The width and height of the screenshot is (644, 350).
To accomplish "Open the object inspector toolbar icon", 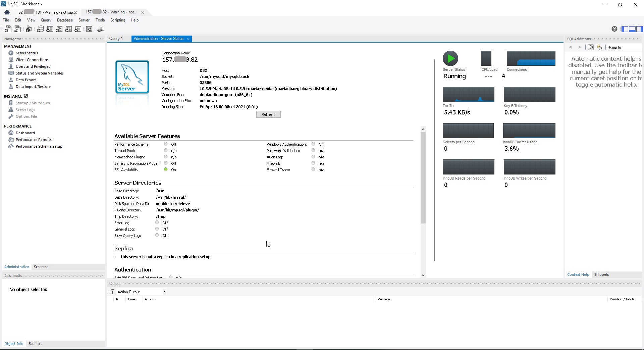I will [x=29, y=29].
